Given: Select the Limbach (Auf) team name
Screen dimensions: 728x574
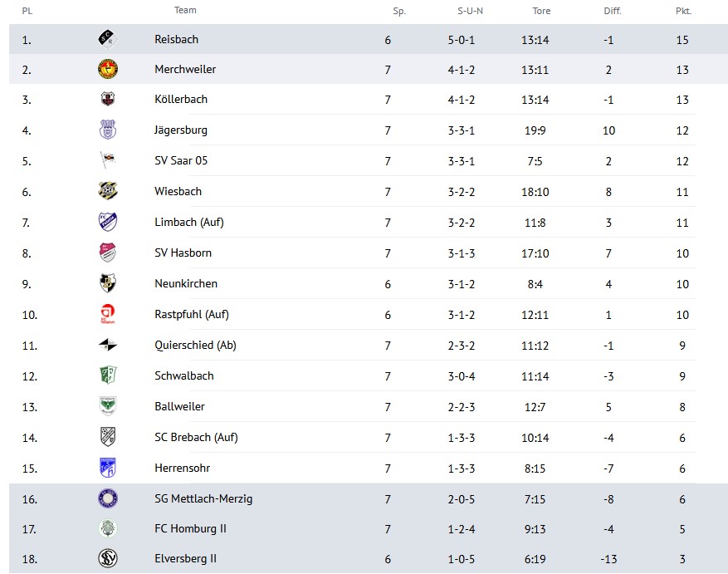Looking at the screenshot, I should (x=188, y=222).
